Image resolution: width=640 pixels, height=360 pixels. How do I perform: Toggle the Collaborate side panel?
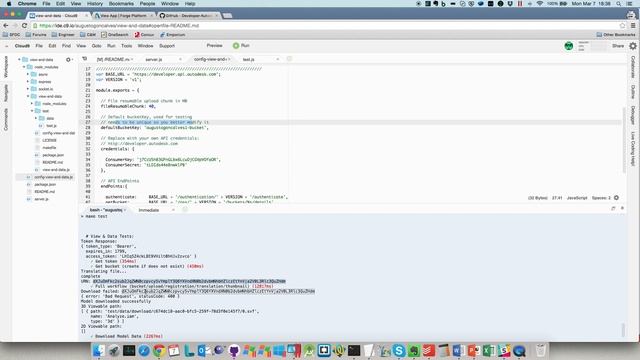tap(633, 67)
